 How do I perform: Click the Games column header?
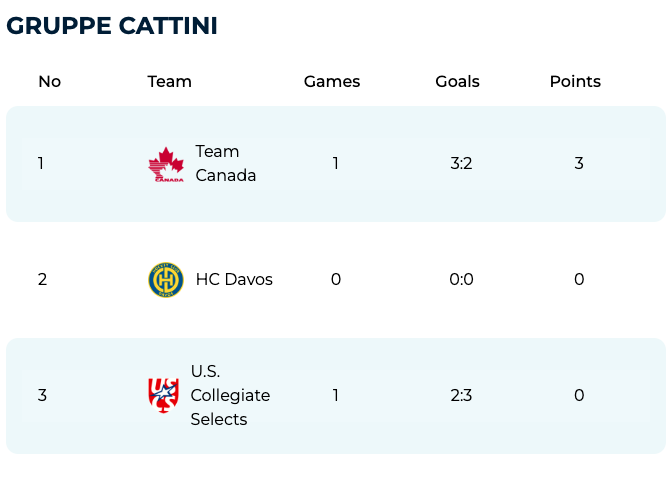coord(332,82)
